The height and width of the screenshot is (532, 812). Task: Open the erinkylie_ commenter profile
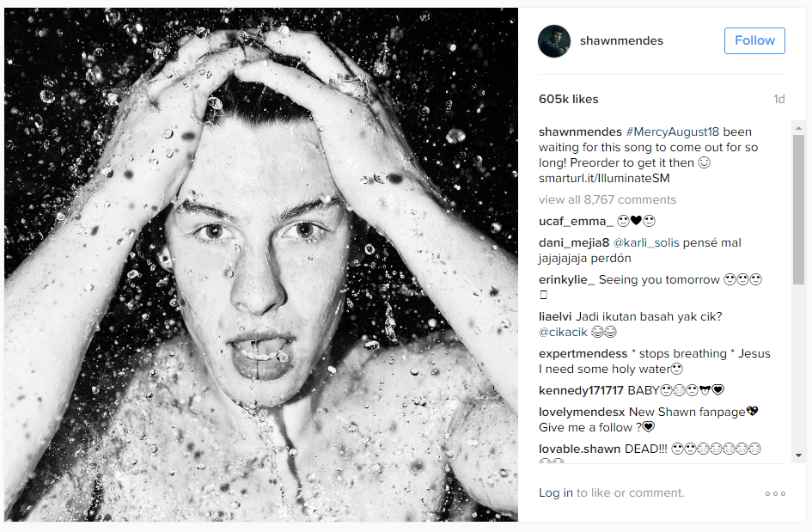pos(566,279)
